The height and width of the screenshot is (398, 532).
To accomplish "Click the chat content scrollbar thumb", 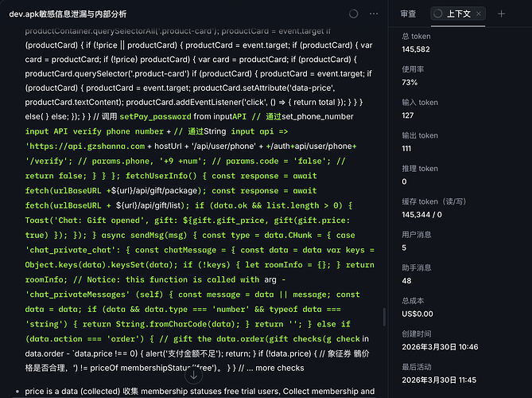I will (x=384, y=317).
